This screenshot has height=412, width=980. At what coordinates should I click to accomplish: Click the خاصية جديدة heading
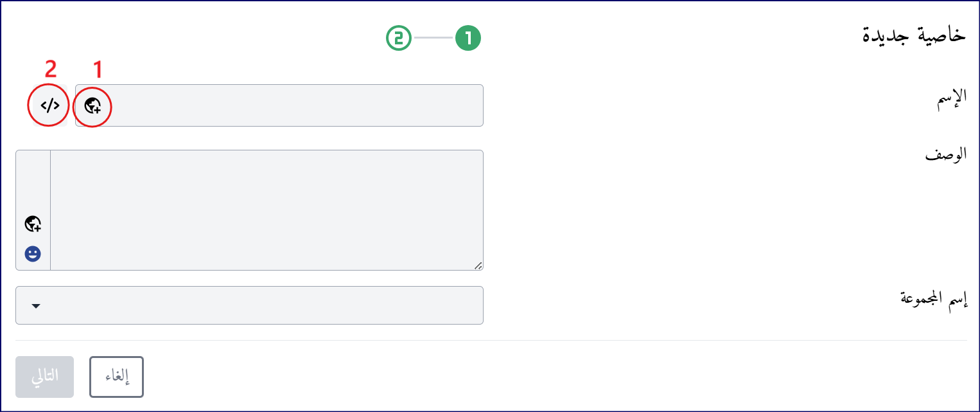[x=914, y=35]
